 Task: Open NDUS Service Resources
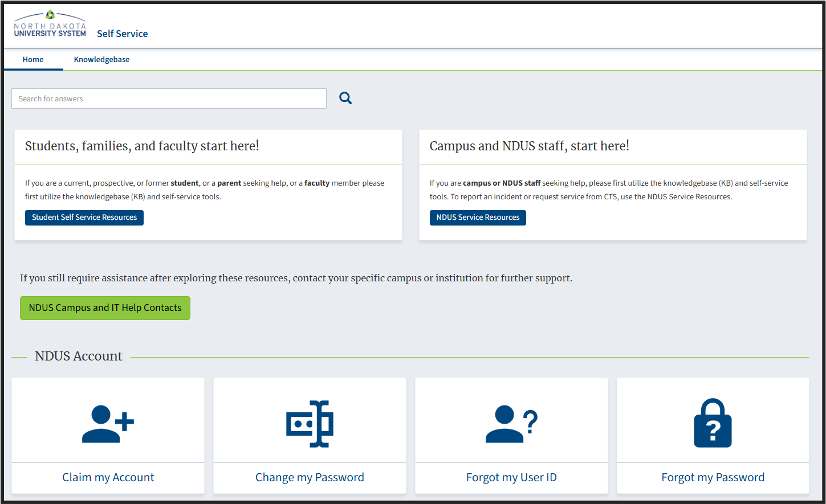pyautogui.click(x=478, y=218)
